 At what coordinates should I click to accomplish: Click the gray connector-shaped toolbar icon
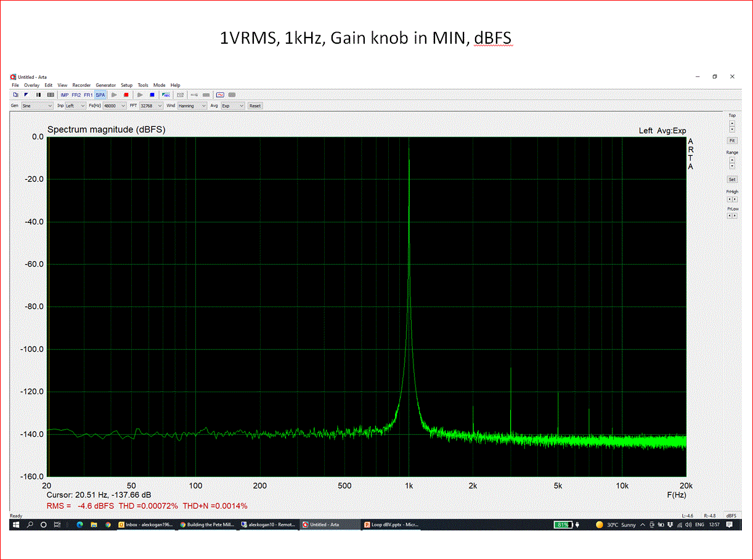click(194, 95)
